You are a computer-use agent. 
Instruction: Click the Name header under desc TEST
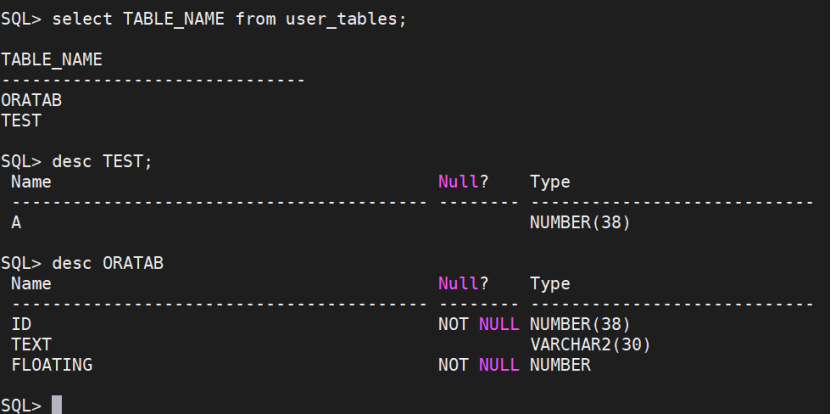coord(31,182)
